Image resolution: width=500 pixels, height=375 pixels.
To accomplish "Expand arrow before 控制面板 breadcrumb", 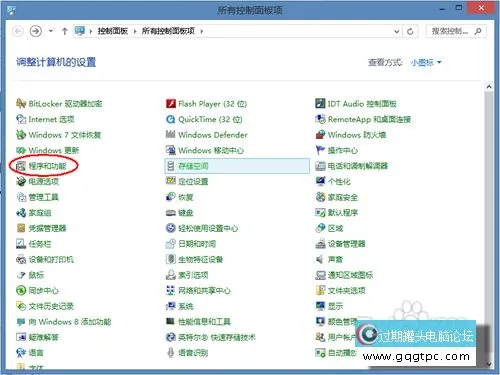I will pyautogui.click(x=91, y=31).
